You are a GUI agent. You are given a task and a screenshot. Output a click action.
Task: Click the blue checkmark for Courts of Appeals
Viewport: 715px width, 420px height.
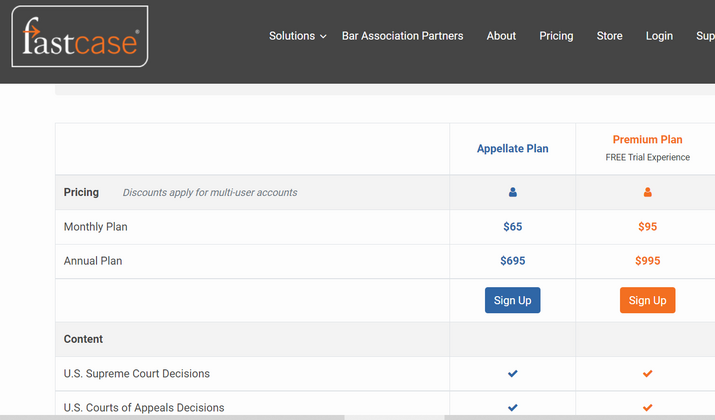pyautogui.click(x=513, y=407)
